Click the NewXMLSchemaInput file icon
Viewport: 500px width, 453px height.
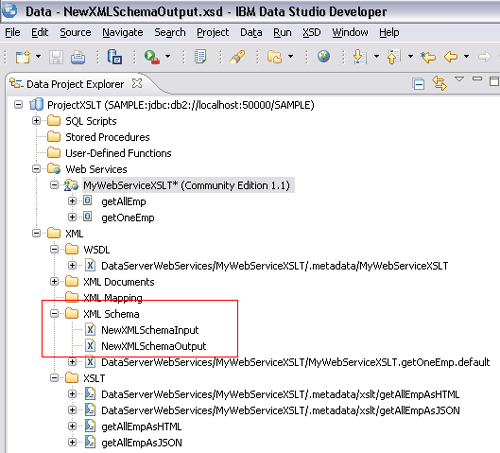point(90,330)
